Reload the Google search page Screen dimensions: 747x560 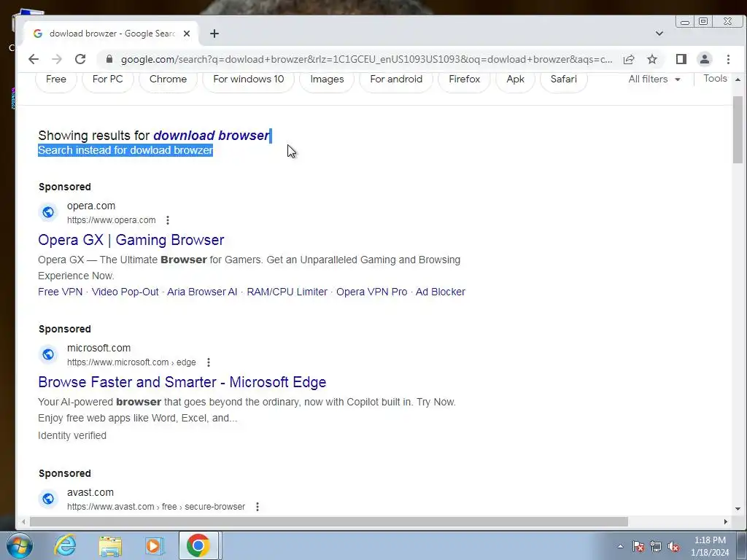pos(80,59)
